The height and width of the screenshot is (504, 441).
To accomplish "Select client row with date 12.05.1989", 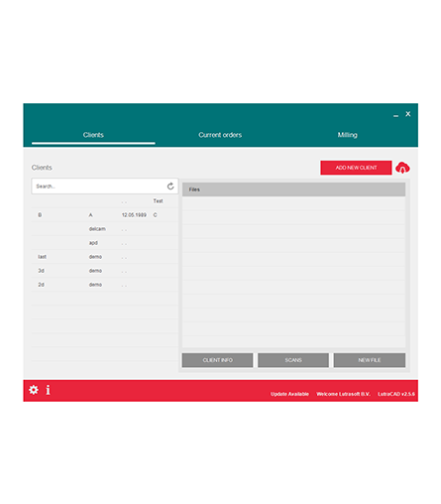I will tap(105, 215).
